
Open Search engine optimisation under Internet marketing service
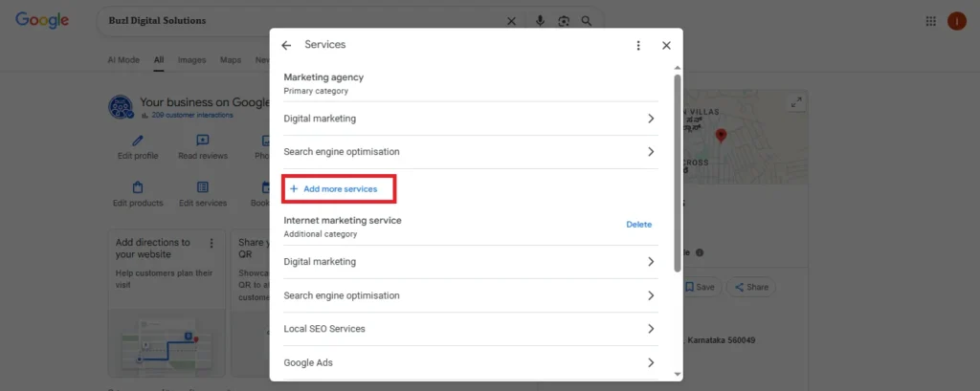coord(471,295)
